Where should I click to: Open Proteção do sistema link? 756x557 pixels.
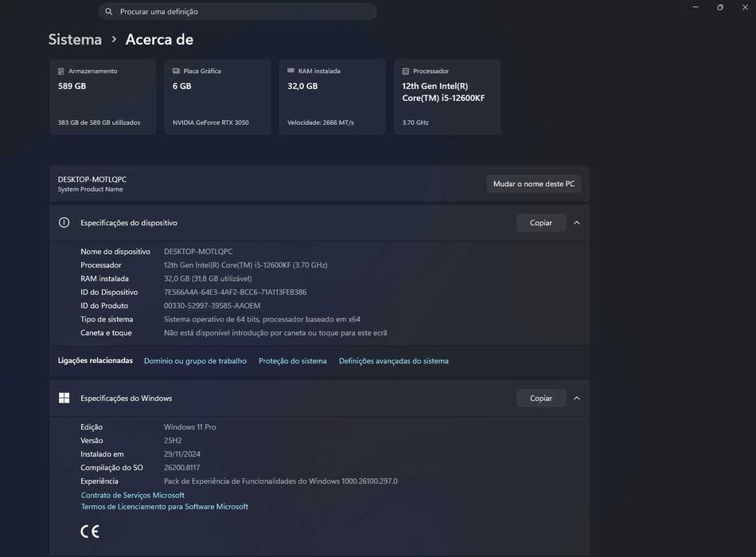click(293, 360)
